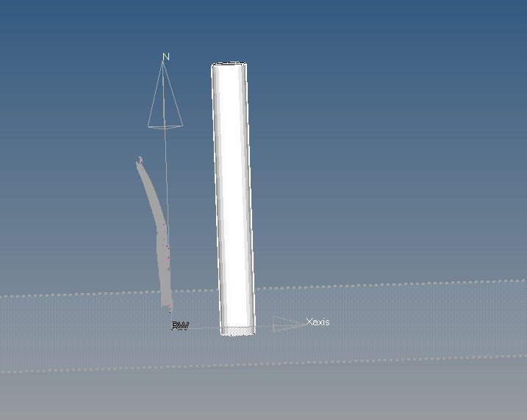Pick the N direction arrow cone
Screen dimensions: 527x420
tap(165, 95)
